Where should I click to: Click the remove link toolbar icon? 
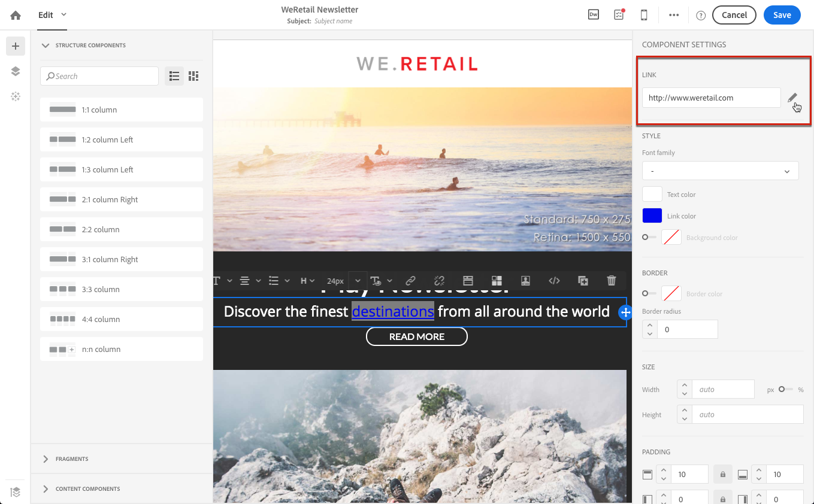coord(439,281)
